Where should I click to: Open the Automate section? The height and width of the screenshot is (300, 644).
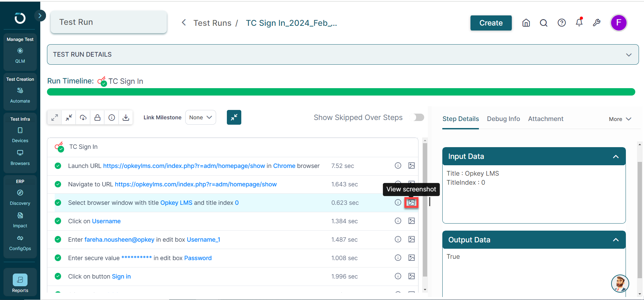(x=20, y=96)
